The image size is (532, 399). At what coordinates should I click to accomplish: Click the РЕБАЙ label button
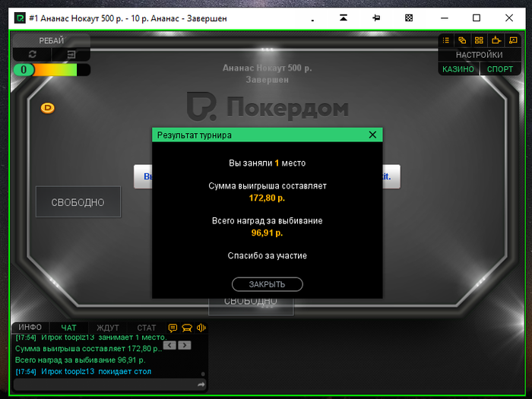[x=51, y=40]
